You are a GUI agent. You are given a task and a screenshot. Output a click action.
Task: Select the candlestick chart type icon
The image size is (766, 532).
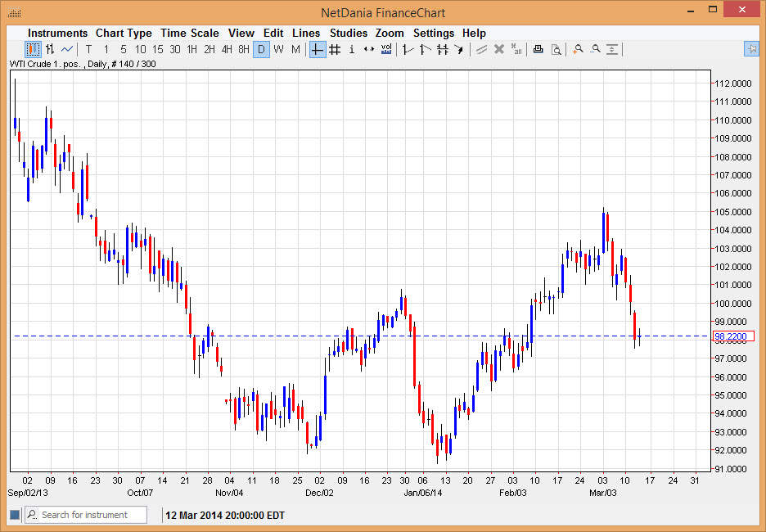pyautogui.click(x=33, y=49)
